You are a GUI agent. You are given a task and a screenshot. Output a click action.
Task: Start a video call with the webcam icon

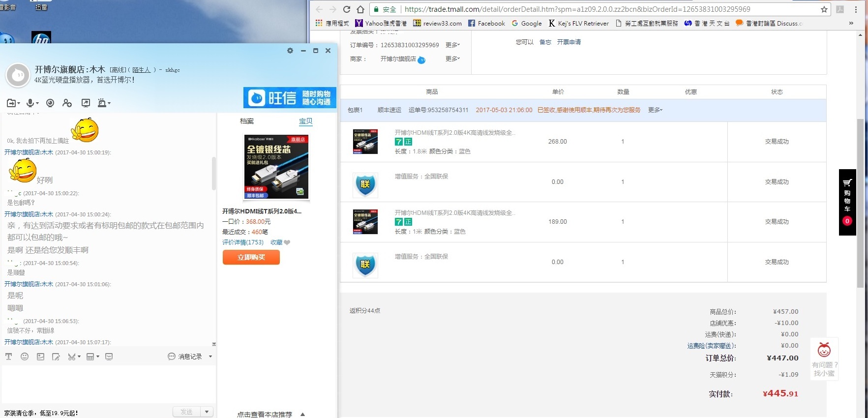point(50,103)
